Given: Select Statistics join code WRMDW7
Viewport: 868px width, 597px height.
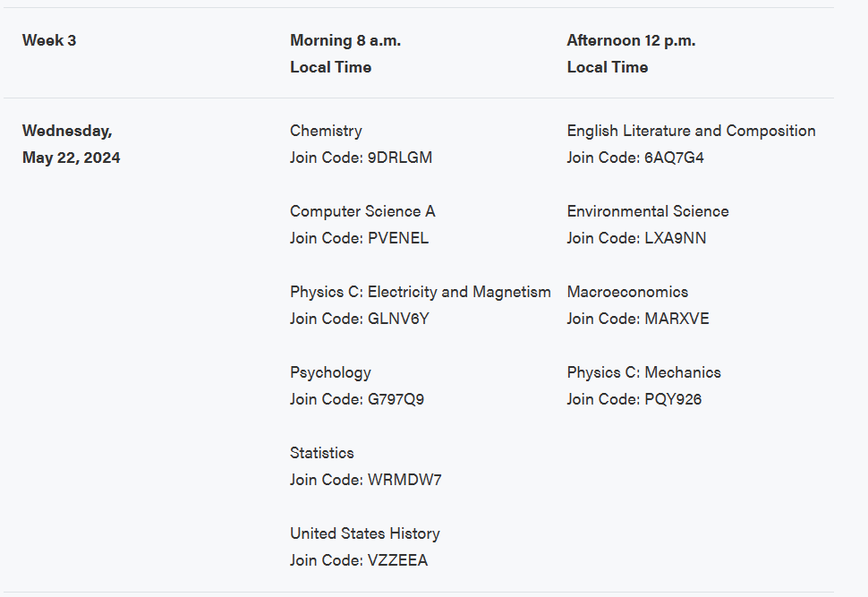Looking at the screenshot, I should coord(404,480).
